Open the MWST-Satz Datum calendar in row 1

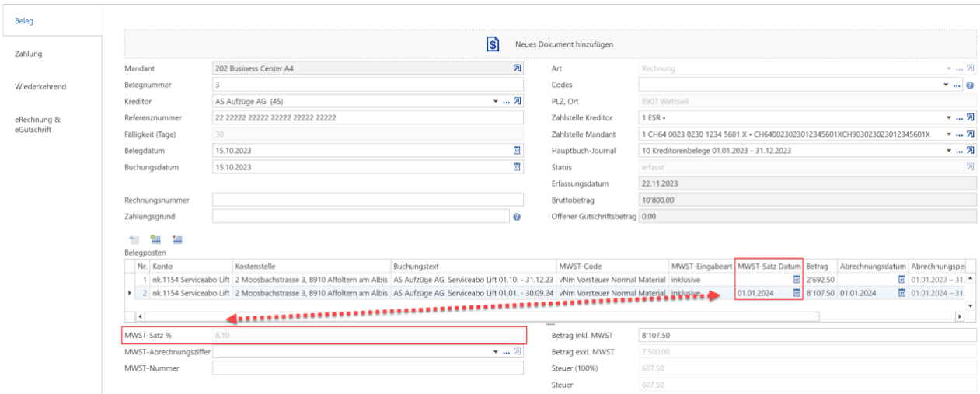click(797, 278)
